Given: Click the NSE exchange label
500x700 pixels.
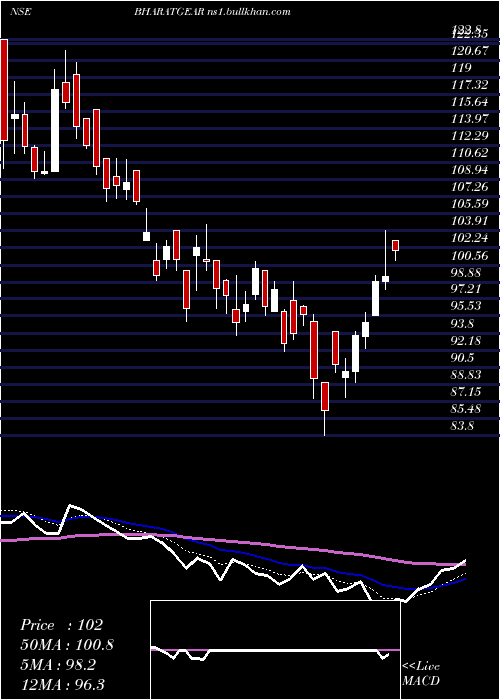Looking at the screenshot, I should pos(21,12).
